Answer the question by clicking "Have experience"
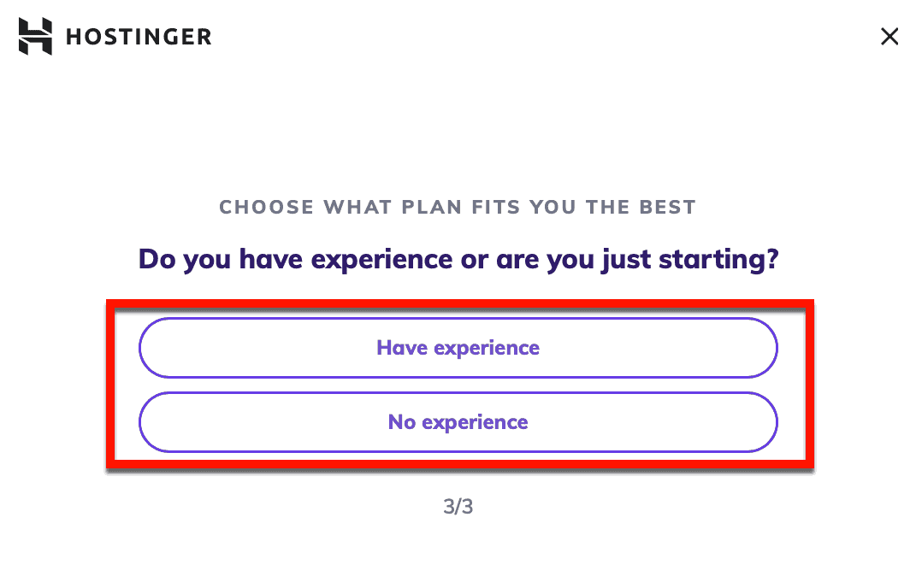The width and height of the screenshot is (922, 588). [x=458, y=348]
